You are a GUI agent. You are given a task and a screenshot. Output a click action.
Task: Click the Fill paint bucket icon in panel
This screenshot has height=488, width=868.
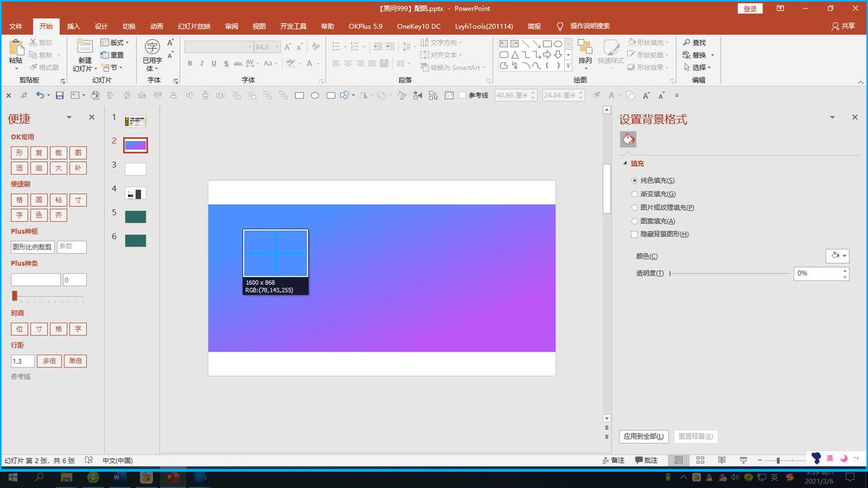coord(628,140)
